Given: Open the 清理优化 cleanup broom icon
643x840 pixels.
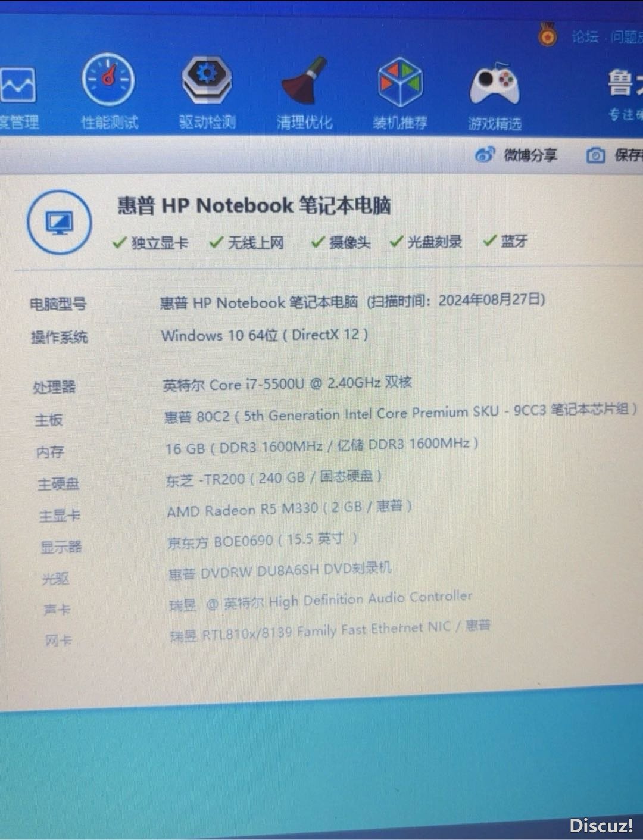Looking at the screenshot, I should pyautogui.click(x=305, y=80).
